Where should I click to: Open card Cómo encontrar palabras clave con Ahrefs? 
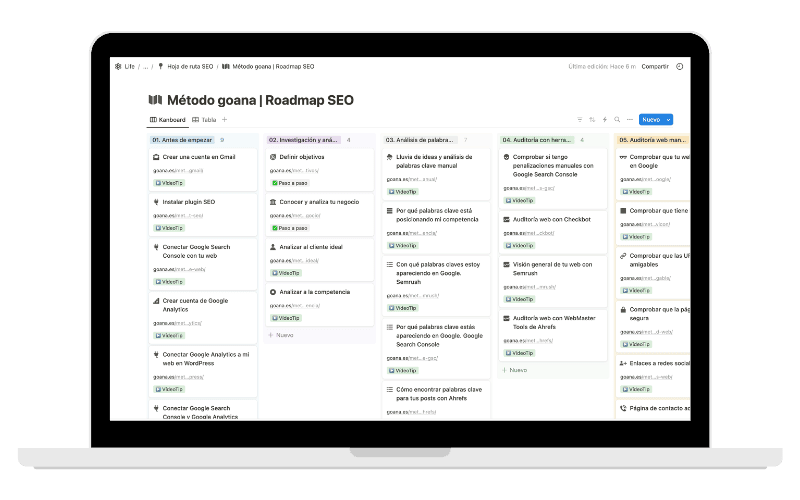tap(436, 401)
